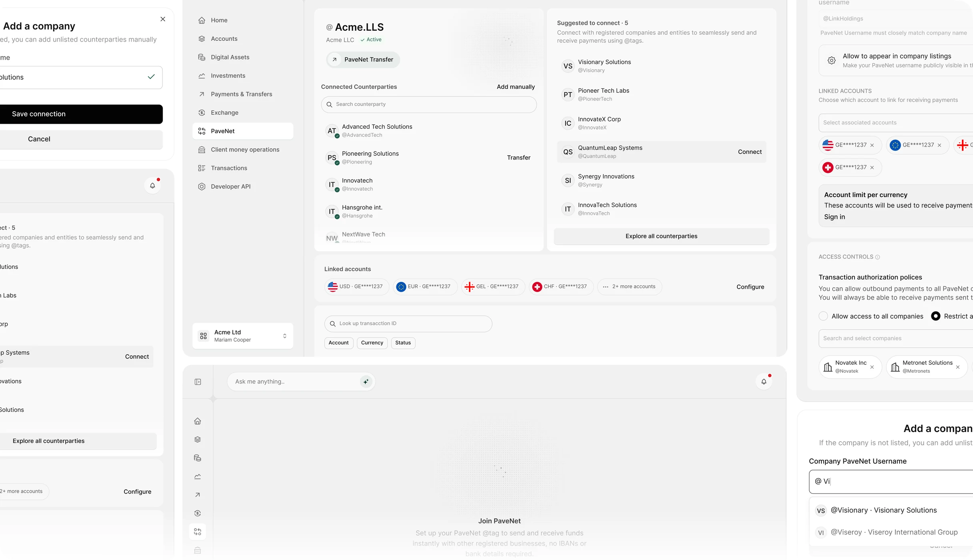This screenshot has width=973, height=560.
Task: Click the sparkle AI icon in the Ask field
Action: [366, 382]
